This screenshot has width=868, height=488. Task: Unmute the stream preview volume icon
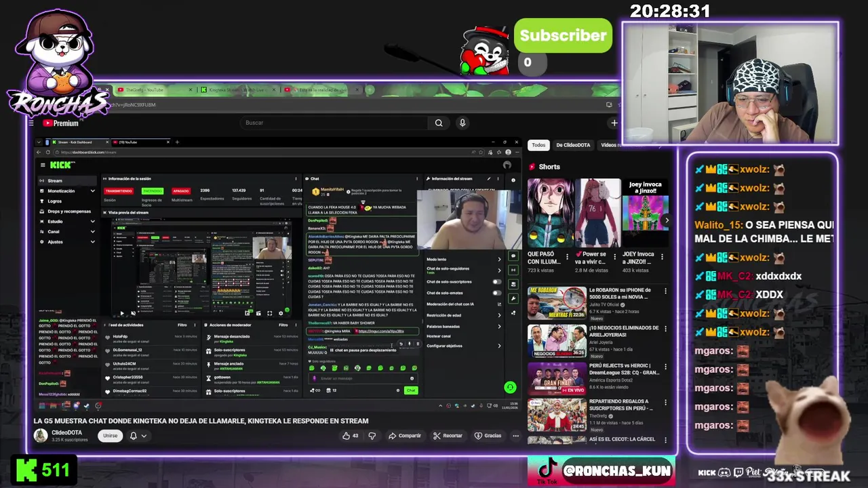[x=133, y=313]
